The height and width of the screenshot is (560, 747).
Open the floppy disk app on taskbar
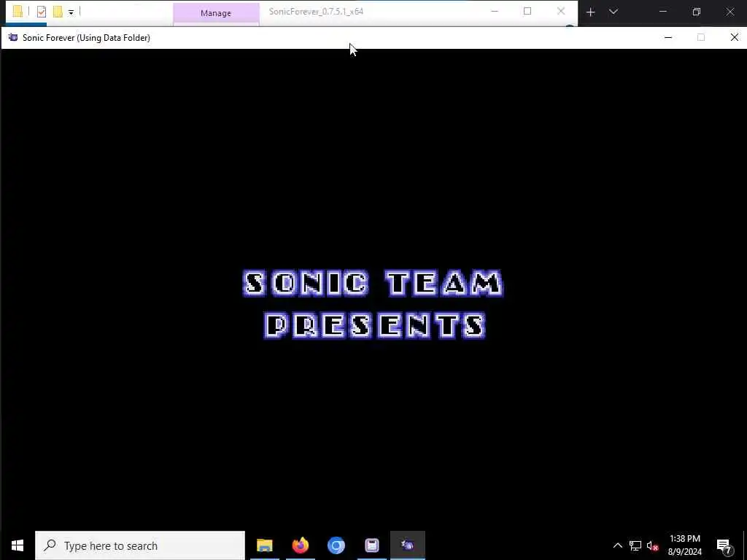tap(371, 545)
